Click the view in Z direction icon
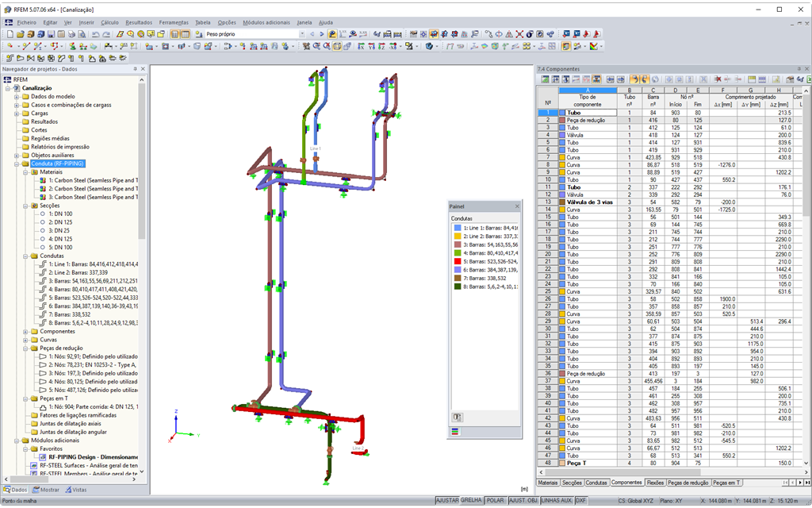Image resolution: width=812 pixels, height=508 pixels. [x=381, y=46]
